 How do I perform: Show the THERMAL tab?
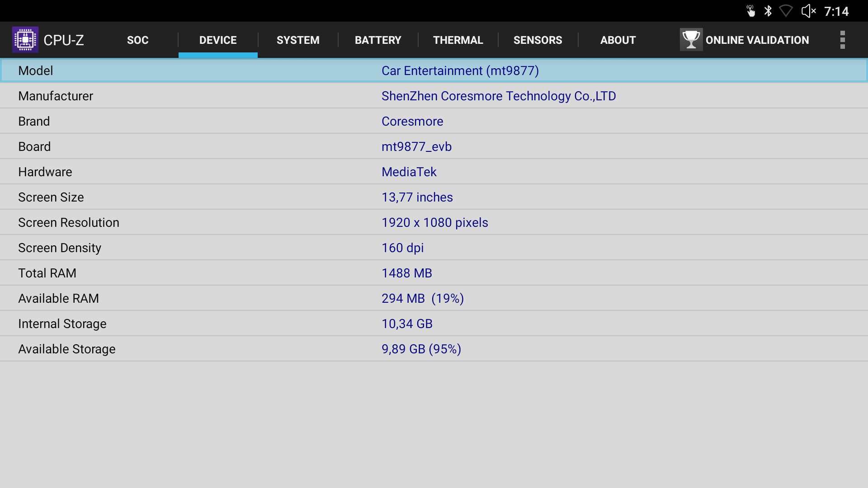[x=458, y=40]
